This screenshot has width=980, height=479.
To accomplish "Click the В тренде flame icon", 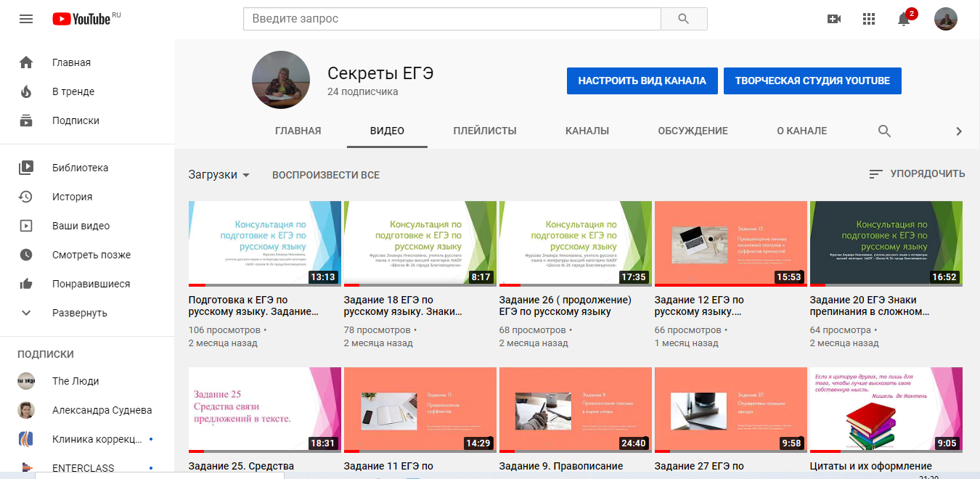I will coord(26,91).
